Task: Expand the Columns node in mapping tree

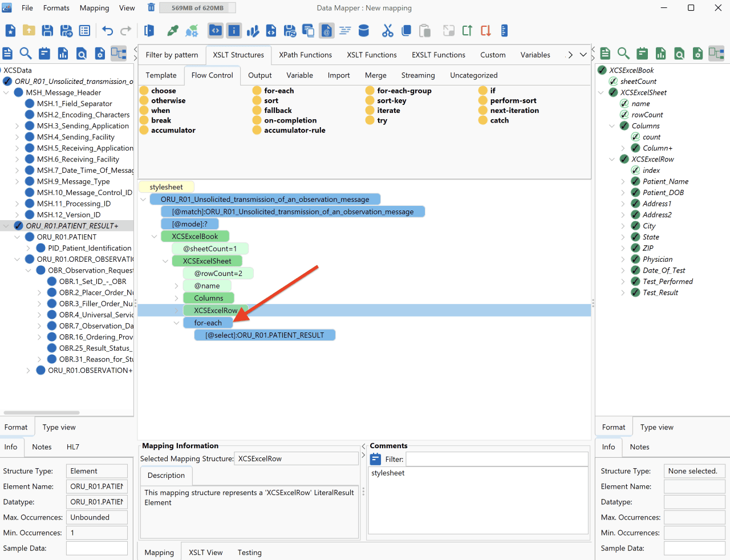Action: pos(176,298)
